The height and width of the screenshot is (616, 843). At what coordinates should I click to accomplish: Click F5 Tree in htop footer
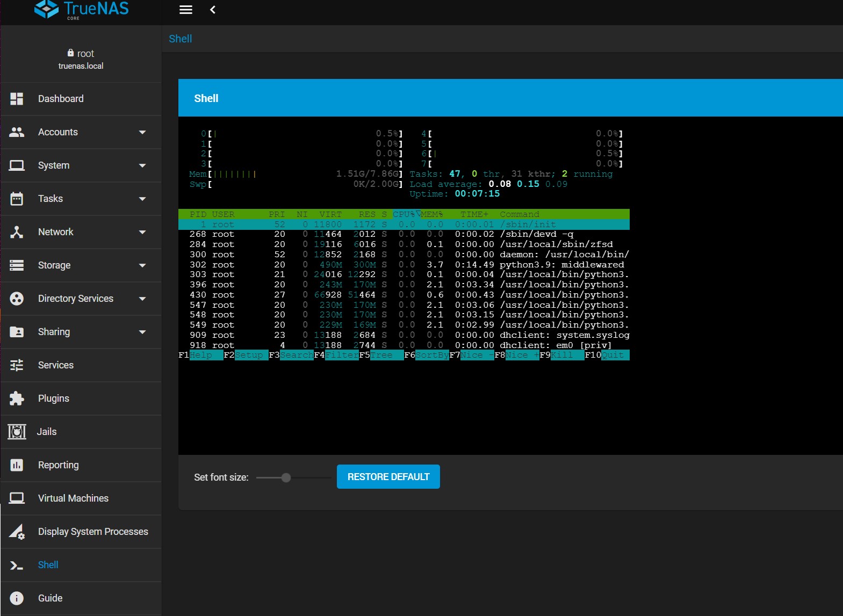coord(381,355)
